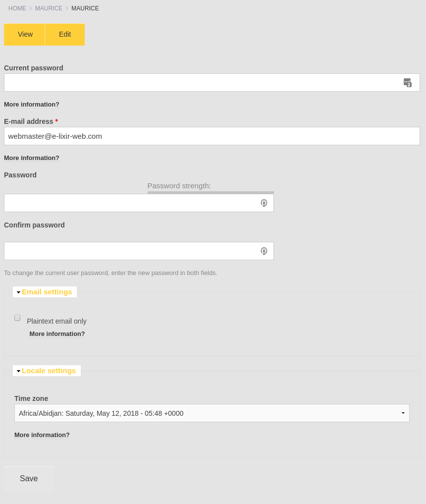Go to HOME breadcrumb link

click(x=17, y=8)
